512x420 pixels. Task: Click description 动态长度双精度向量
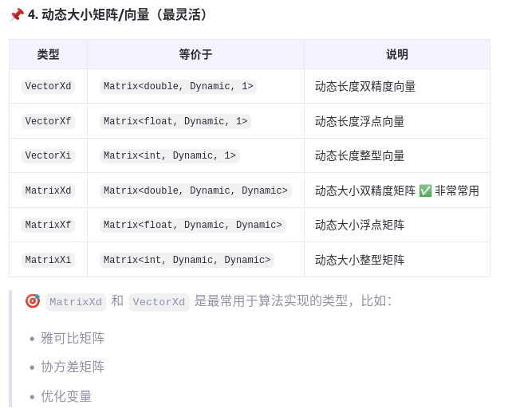[x=365, y=87]
